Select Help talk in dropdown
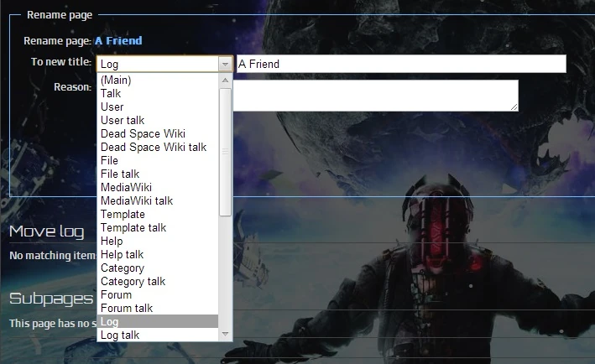This screenshot has height=364, width=595. [158, 254]
